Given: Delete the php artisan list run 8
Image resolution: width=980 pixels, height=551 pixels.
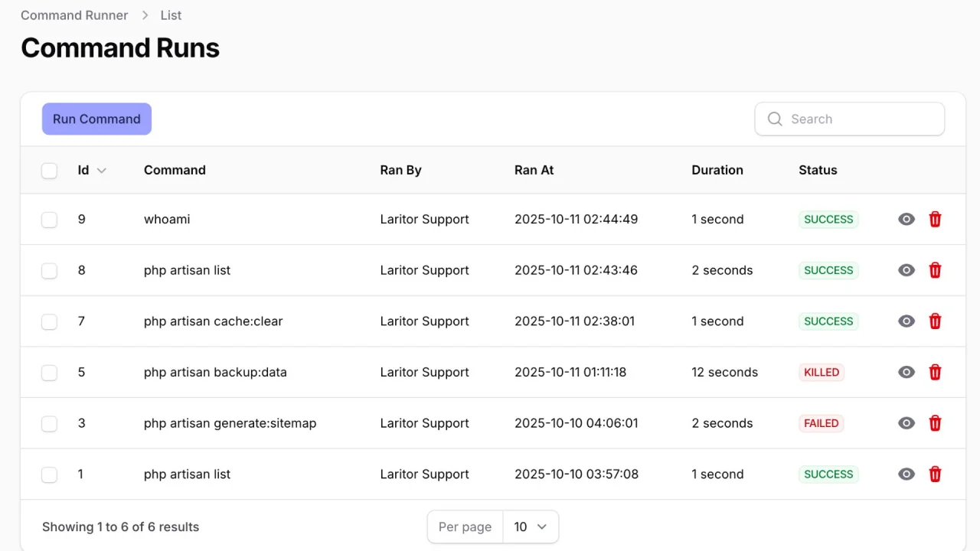Looking at the screenshot, I should pos(935,270).
